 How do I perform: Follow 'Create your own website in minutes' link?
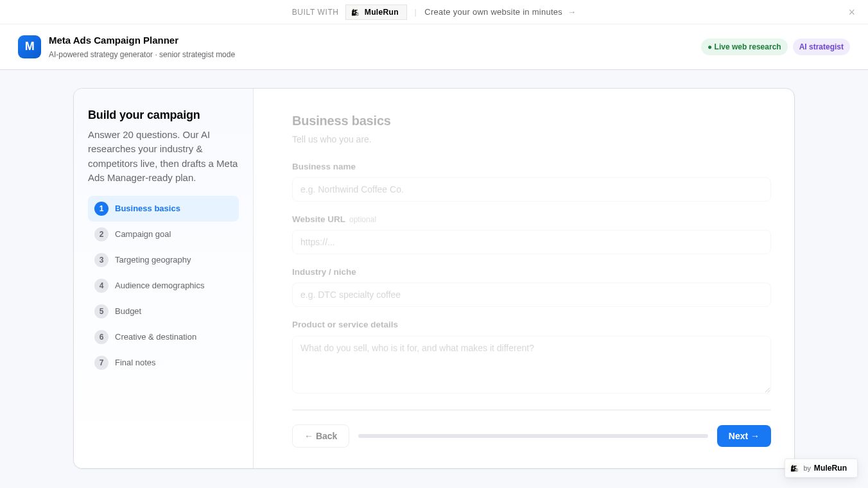(x=500, y=12)
